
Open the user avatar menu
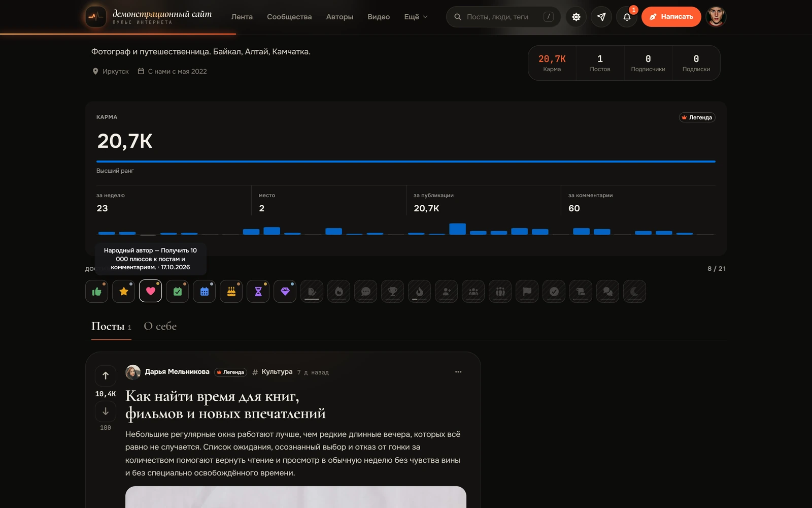tap(716, 17)
